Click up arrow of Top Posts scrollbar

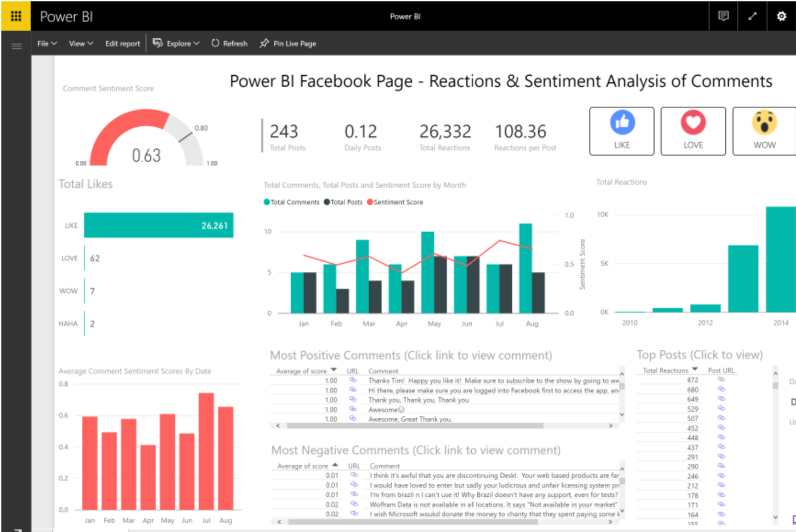coord(775,373)
